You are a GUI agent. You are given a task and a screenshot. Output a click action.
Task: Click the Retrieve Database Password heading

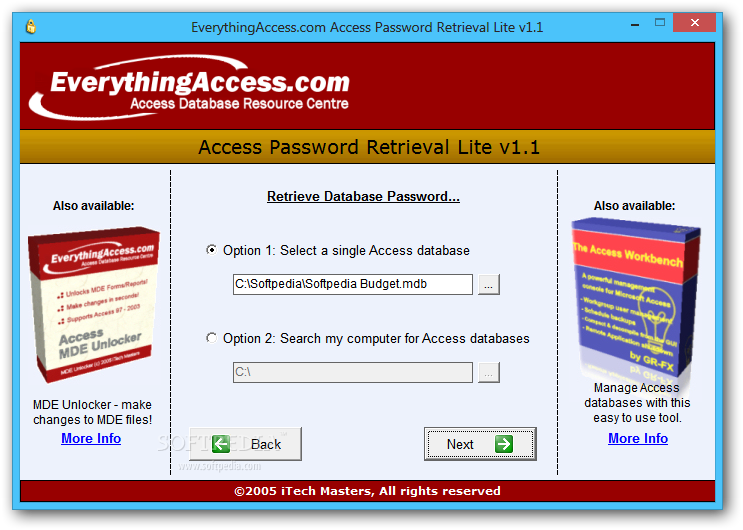click(363, 196)
